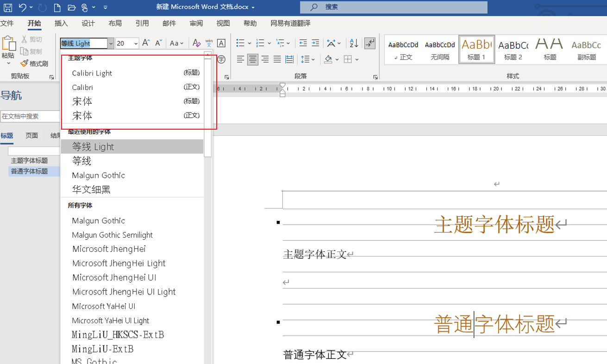Increase font size with the larger A icon

click(146, 43)
